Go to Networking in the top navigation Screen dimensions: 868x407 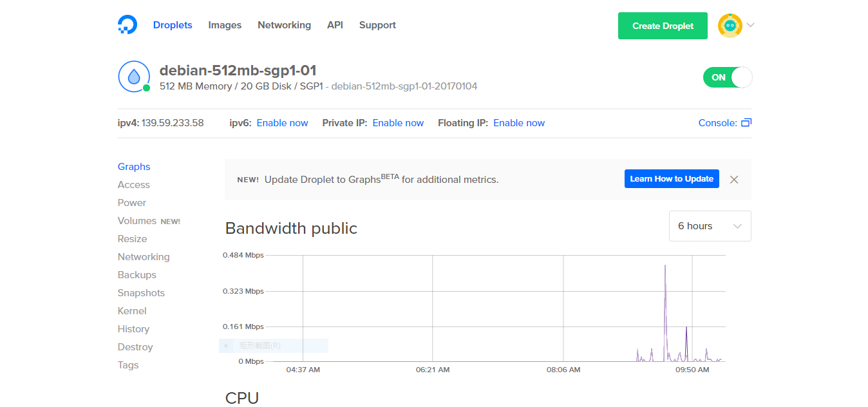tap(284, 25)
